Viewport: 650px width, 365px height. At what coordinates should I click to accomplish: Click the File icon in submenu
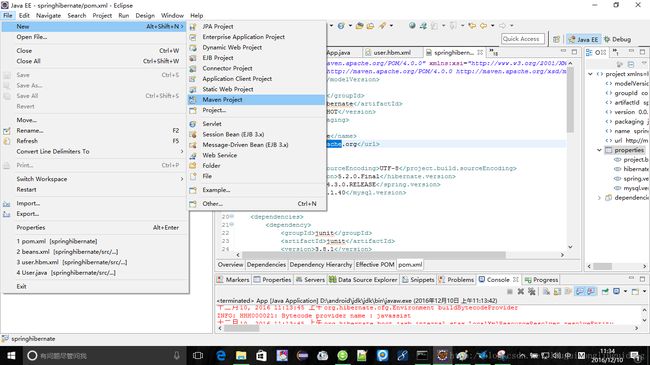(x=193, y=176)
